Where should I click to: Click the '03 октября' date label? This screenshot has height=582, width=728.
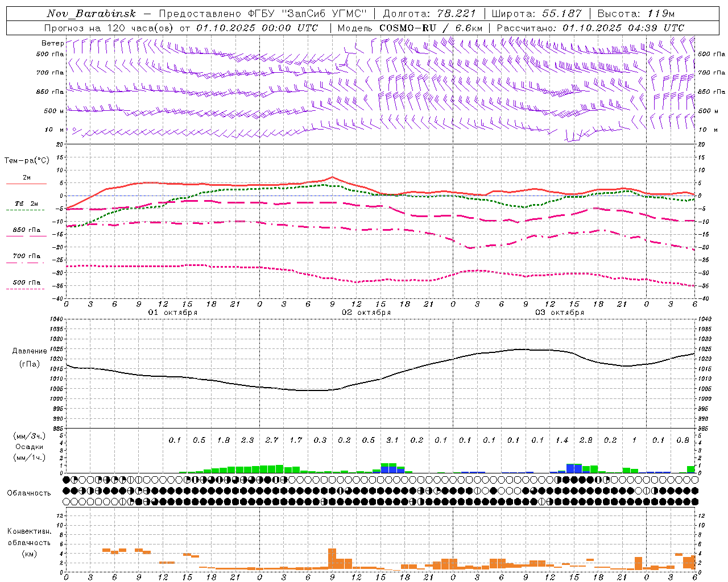[x=560, y=313]
